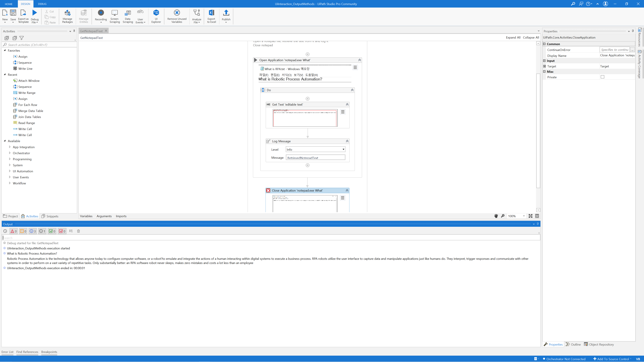Activate the pan hand tool in designer
Image resolution: width=644 pixels, height=362 pixels.
point(496,216)
